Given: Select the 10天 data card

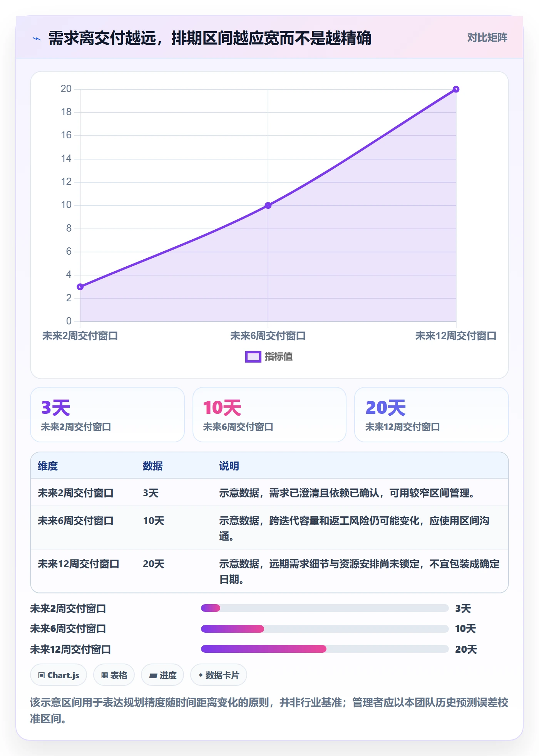Looking at the screenshot, I should coord(269,415).
